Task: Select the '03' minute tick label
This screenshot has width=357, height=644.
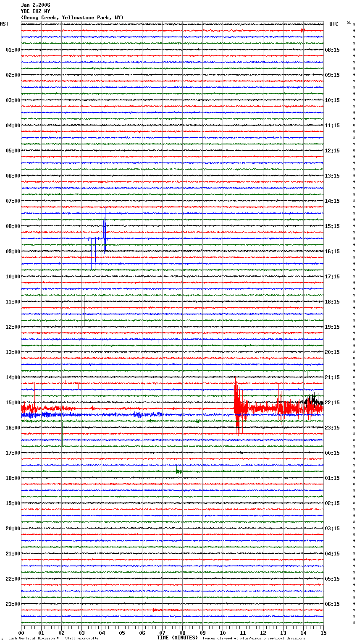Action: click(81, 633)
